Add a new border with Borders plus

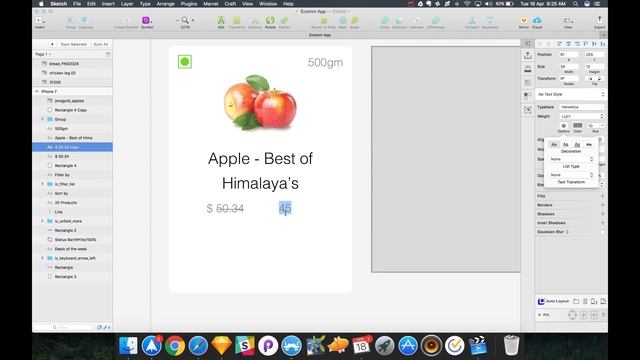tap(602, 205)
